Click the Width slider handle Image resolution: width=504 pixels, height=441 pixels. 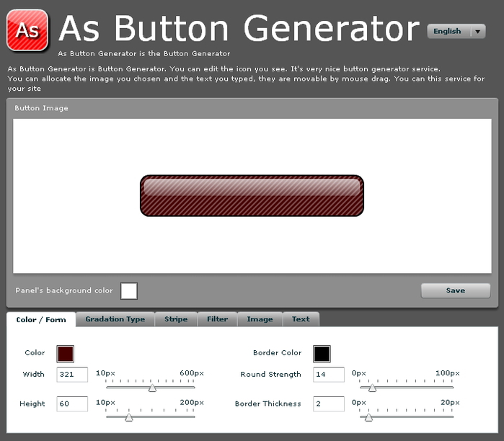[x=152, y=388]
